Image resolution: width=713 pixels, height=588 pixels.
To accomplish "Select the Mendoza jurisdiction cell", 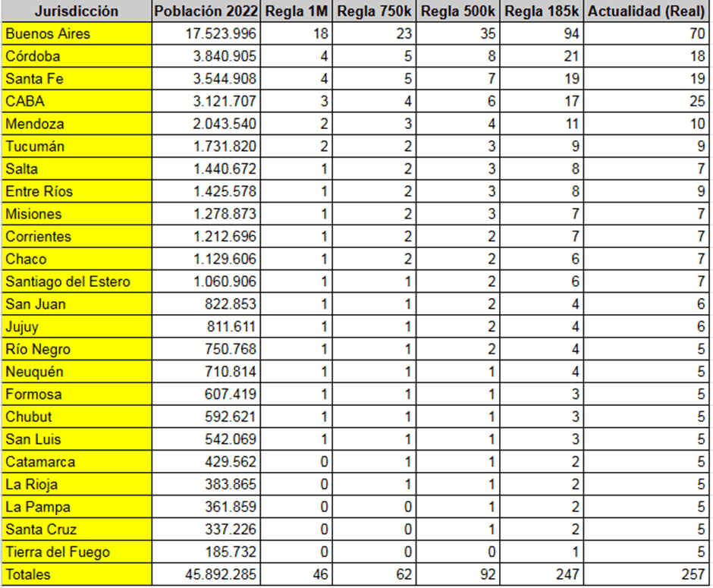I will [77, 124].
